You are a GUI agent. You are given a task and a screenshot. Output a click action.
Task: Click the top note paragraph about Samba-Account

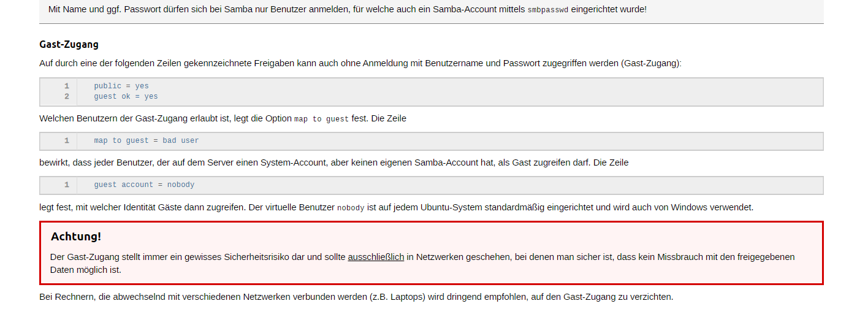348,9
